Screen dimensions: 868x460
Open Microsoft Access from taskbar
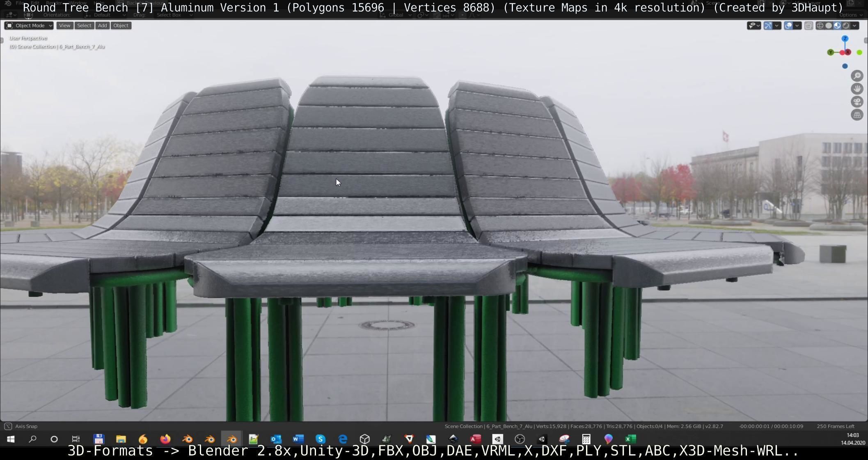tap(475, 439)
